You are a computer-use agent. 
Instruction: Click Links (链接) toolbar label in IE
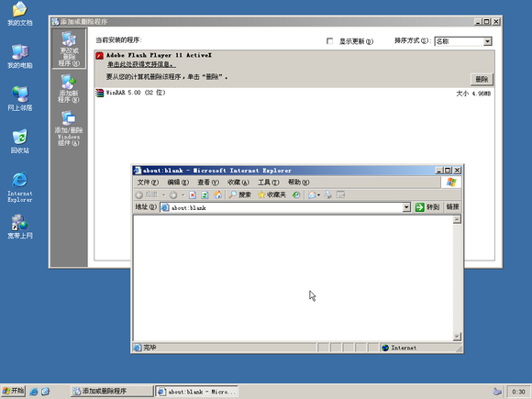[452, 207]
